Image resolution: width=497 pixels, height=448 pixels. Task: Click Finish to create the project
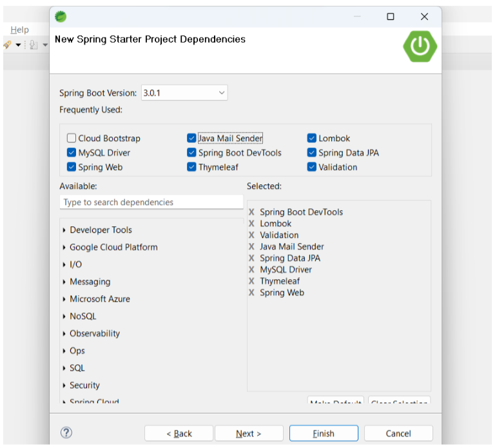point(324,433)
